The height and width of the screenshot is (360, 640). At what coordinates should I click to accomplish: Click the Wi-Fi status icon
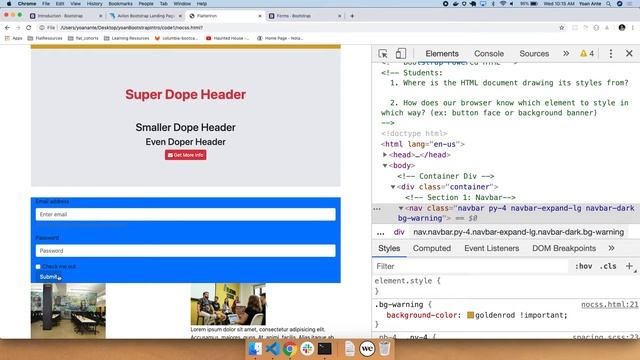point(502,4)
